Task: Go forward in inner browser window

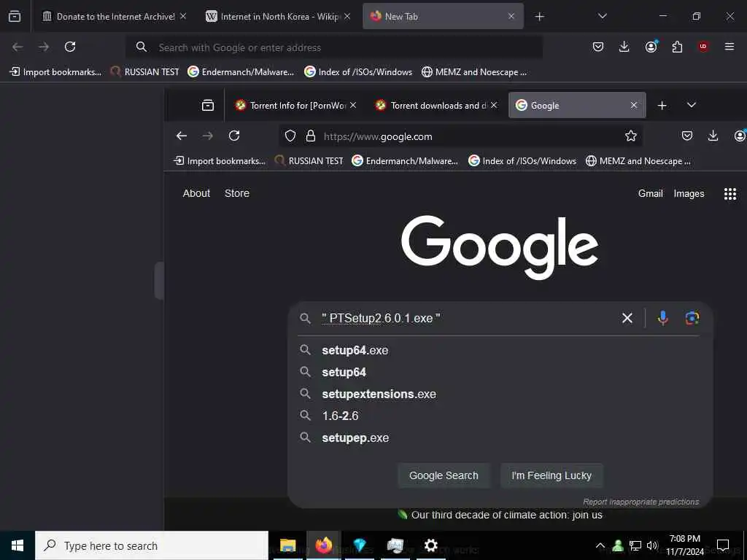Action: coord(208,136)
